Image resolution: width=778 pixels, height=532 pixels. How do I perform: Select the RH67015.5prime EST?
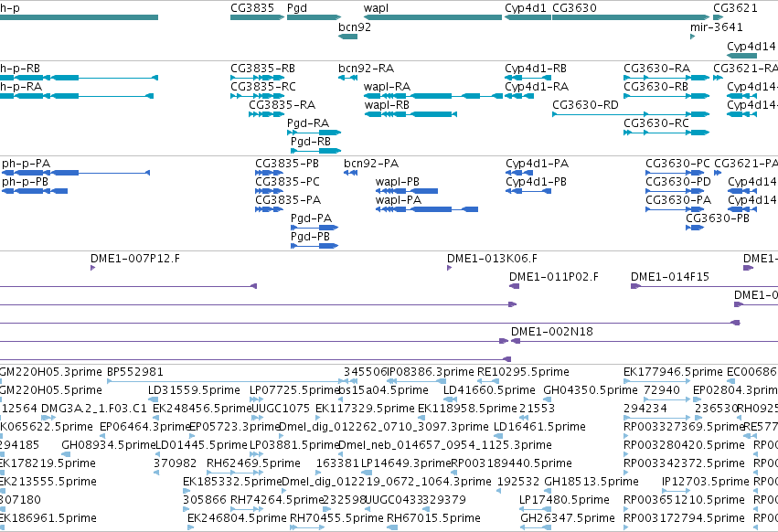click(392, 527)
